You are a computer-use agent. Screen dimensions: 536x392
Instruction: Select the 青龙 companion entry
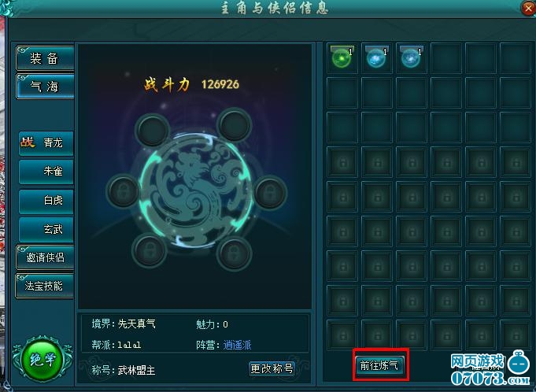point(46,142)
